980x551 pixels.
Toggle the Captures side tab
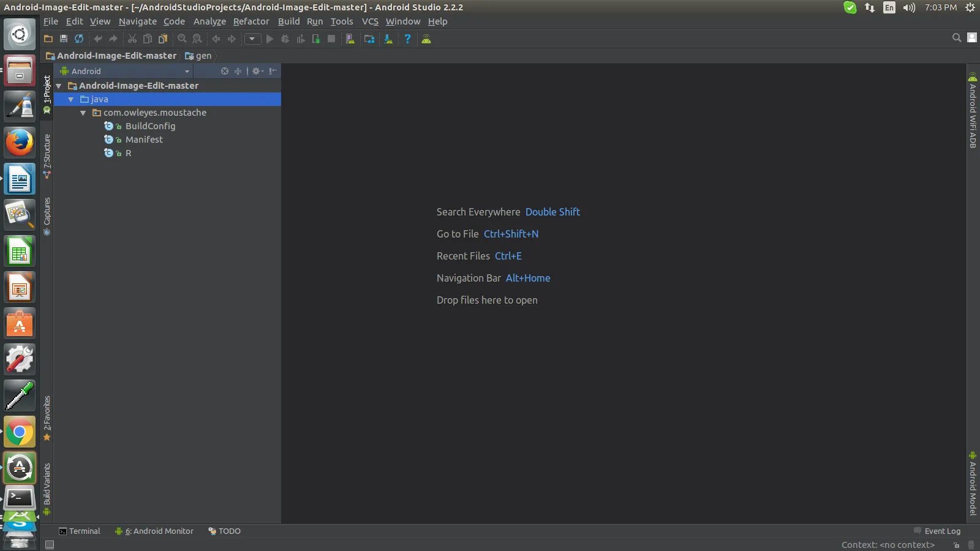(x=47, y=216)
